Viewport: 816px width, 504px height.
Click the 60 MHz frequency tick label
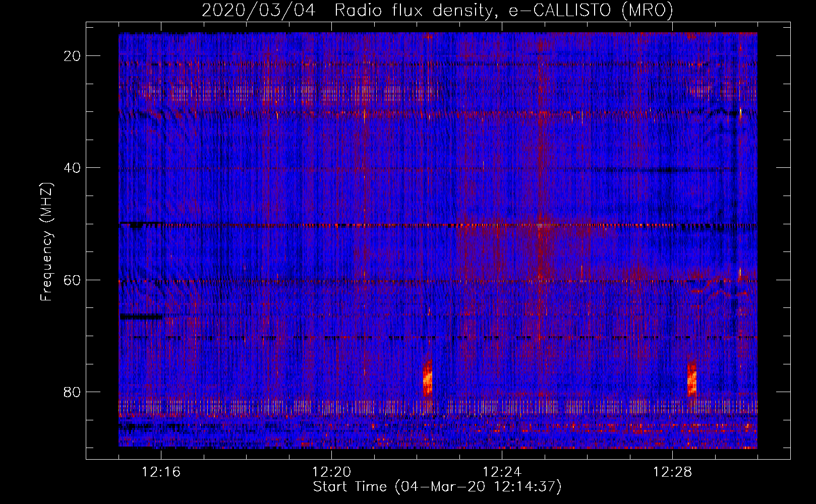point(72,280)
